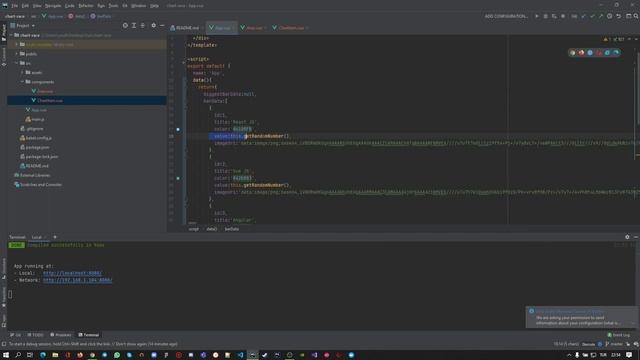Expand the assets folder in tree
The height and width of the screenshot is (360, 640).
pos(22,73)
